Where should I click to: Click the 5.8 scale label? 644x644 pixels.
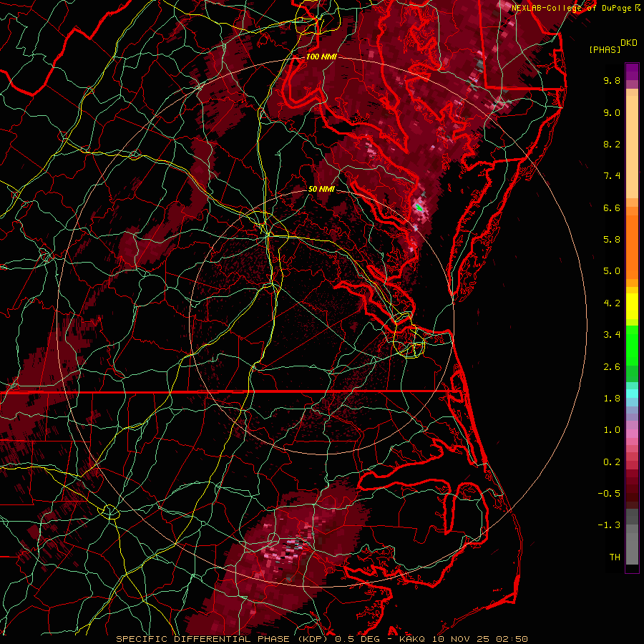tap(612, 240)
